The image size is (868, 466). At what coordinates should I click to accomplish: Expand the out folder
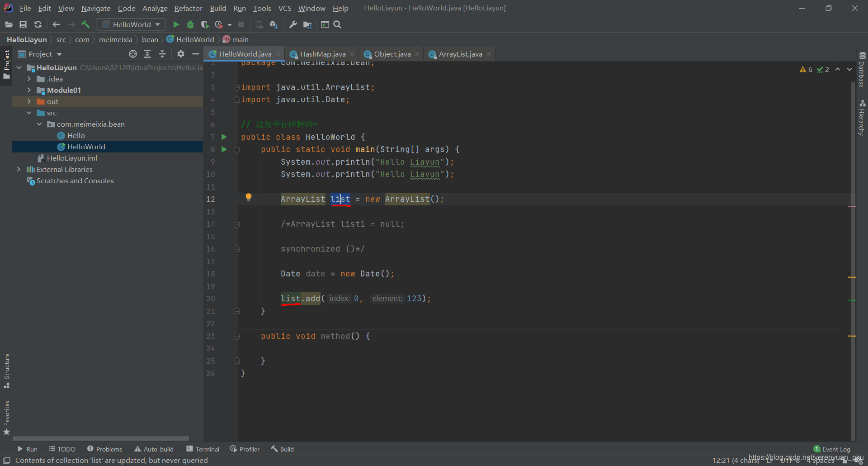pyautogui.click(x=29, y=101)
